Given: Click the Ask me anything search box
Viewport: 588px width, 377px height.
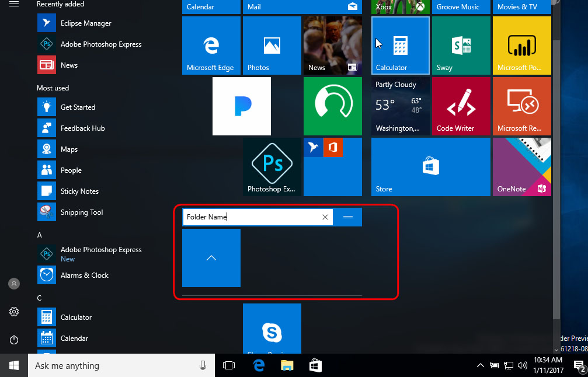Looking at the screenshot, I should click(121, 365).
